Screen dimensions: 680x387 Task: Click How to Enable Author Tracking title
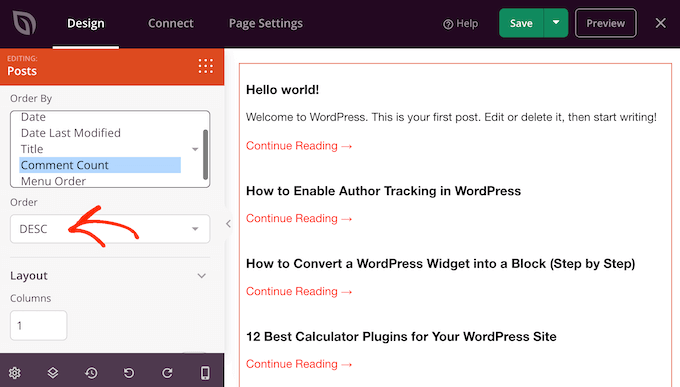[383, 191]
